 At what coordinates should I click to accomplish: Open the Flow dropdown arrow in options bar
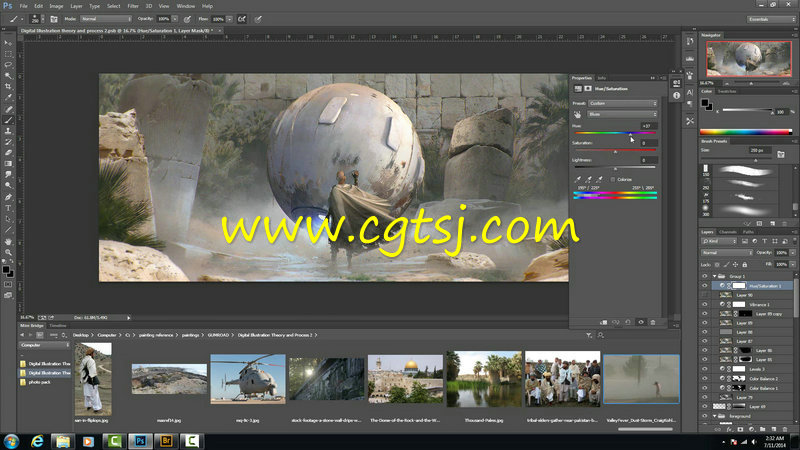[x=229, y=19]
